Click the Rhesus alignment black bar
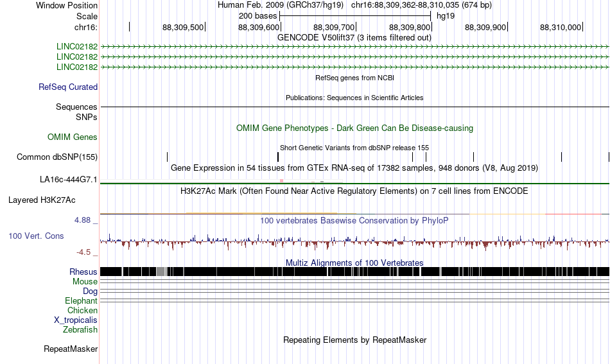The height and width of the screenshot is (364, 610). coord(354,272)
